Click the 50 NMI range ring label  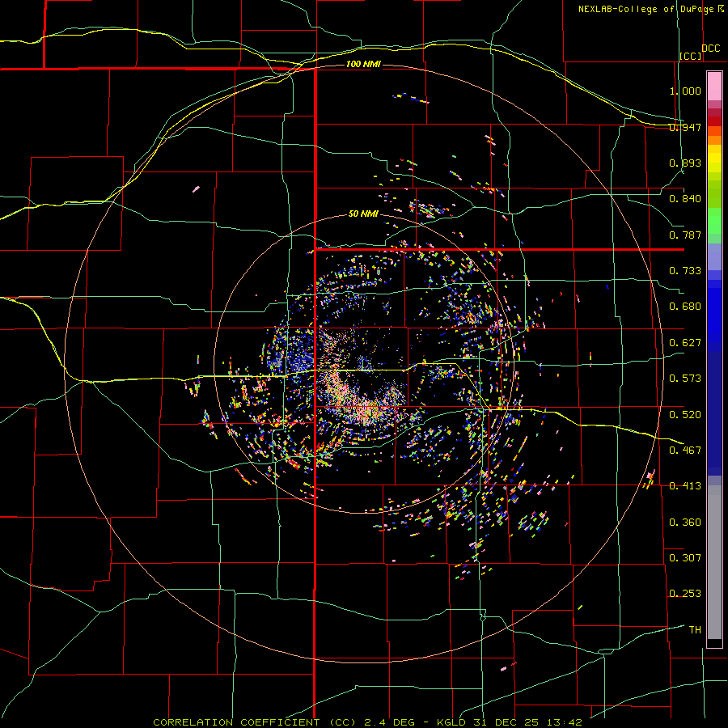pyautogui.click(x=363, y=214)
